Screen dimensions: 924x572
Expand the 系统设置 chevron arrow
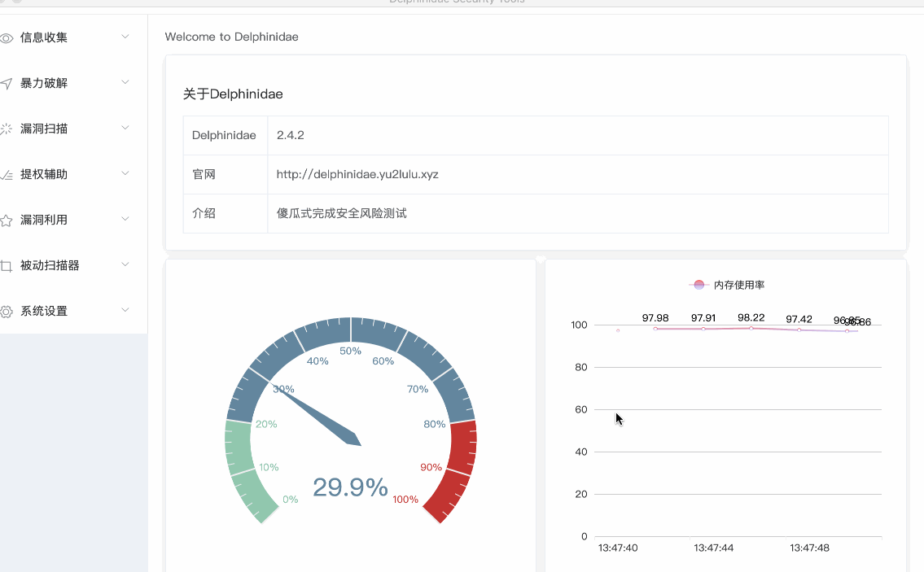125,310
